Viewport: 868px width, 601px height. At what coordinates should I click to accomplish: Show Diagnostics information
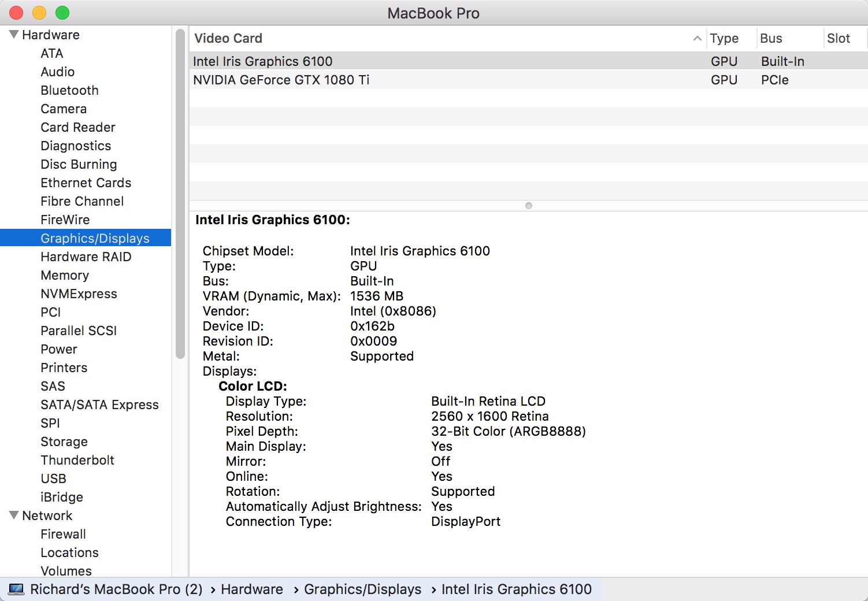pos(76,146)
